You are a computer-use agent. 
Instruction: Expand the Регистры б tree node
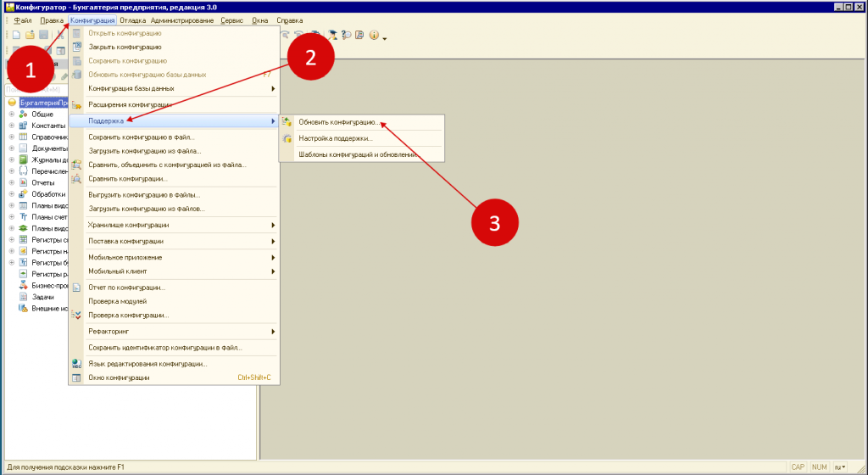pyautogui.click(x=12, y=262)
